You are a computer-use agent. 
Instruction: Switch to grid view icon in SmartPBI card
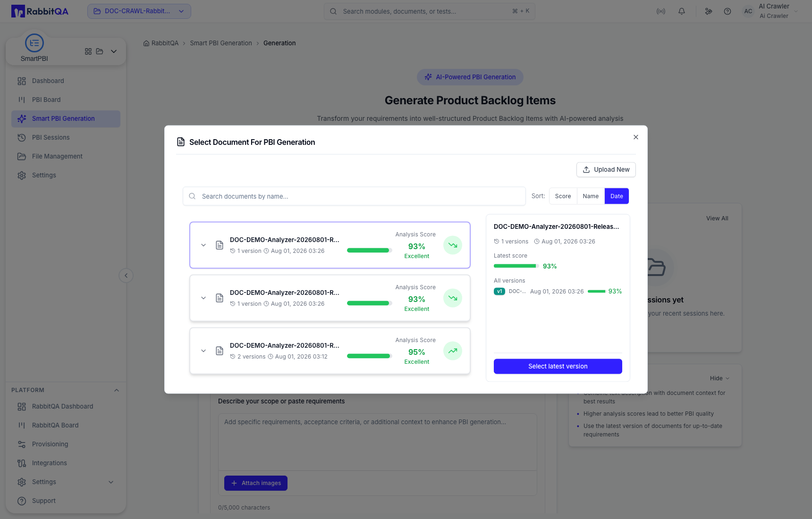[88, 51]
